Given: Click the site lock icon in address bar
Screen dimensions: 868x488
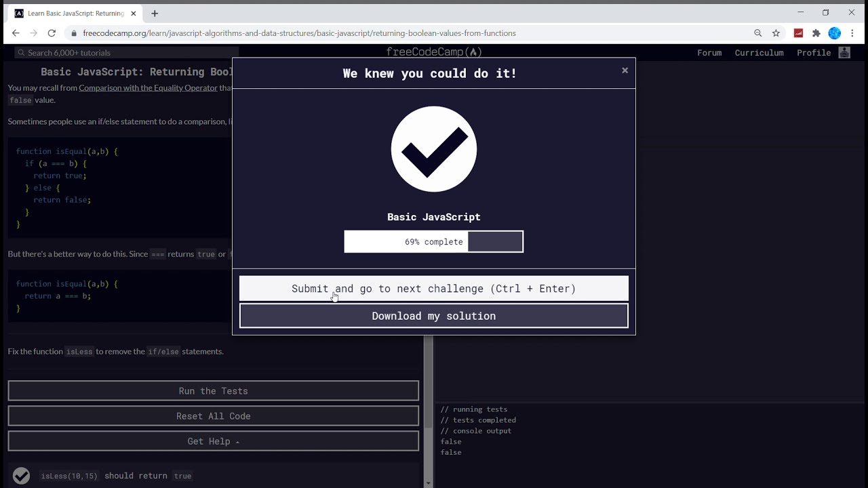Looking at the screenshot, I should pos(74,33).
